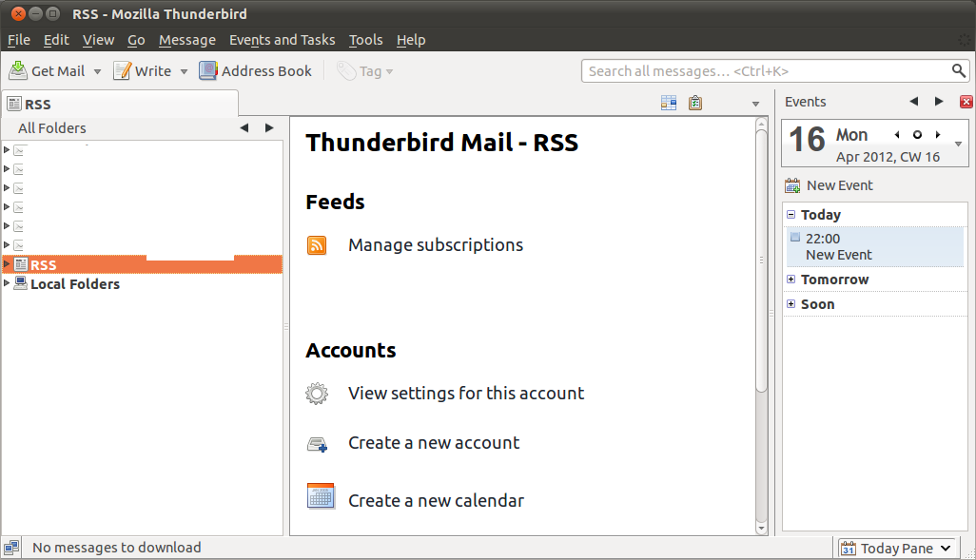Open the Calendar tab icon
The width and height of the screenshot is (976, 560).
pos(669,103)
